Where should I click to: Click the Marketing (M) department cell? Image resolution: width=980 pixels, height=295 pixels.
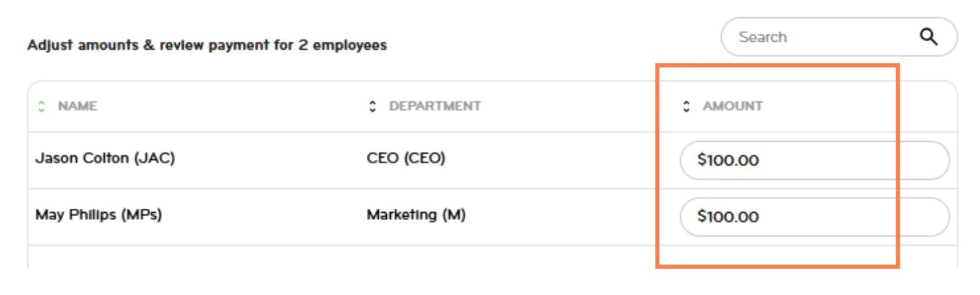(416, 215)
